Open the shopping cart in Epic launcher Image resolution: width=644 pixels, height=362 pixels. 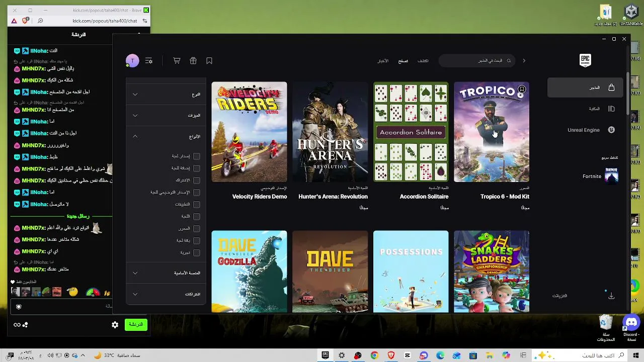tap(177, 61)
